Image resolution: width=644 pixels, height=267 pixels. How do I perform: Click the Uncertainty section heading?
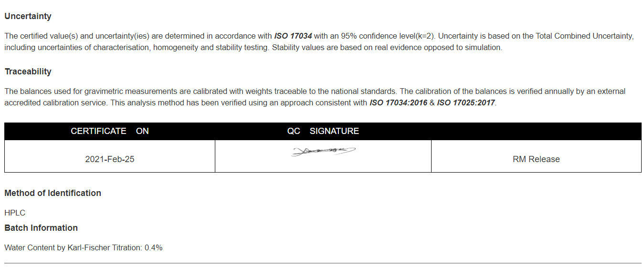click(x=28, y=16)
